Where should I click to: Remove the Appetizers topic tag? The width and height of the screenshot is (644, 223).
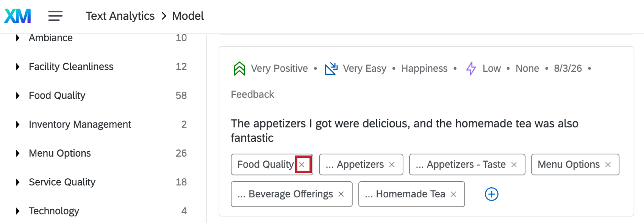[x=392, y=165]
